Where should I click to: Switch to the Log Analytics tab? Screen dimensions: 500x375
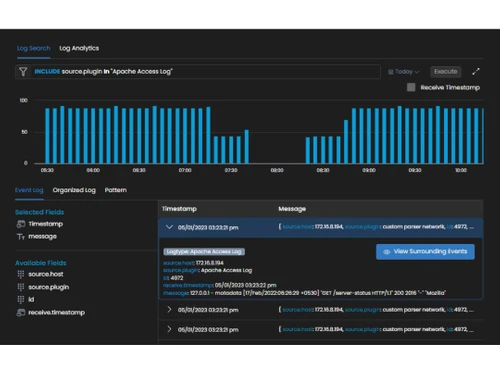click(x=79, y=48)
